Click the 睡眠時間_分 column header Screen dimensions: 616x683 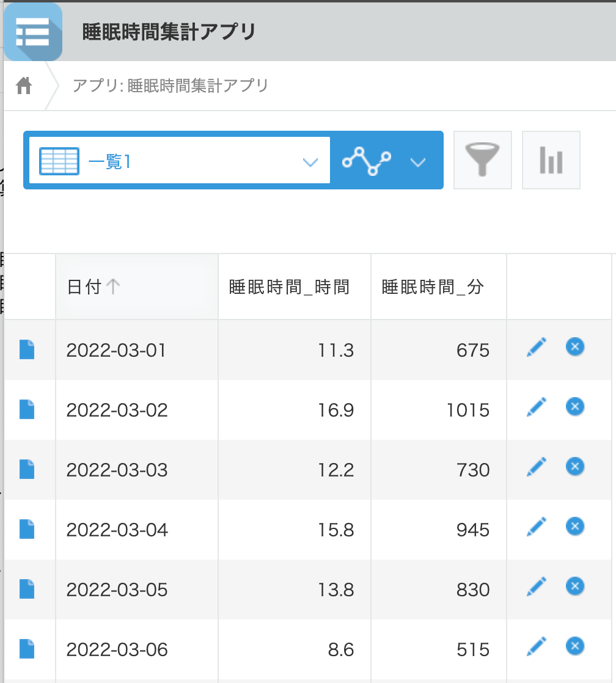(433, 287)
